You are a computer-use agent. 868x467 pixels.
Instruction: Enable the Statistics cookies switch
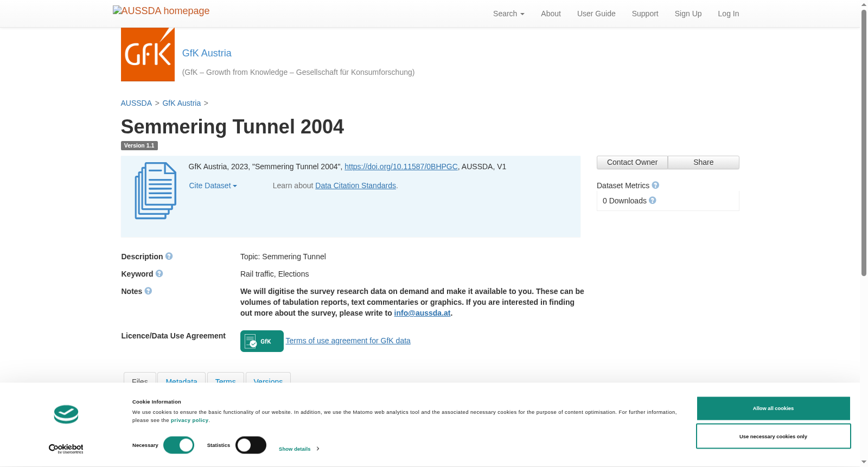pyautogui.click(x=251, y=445)
